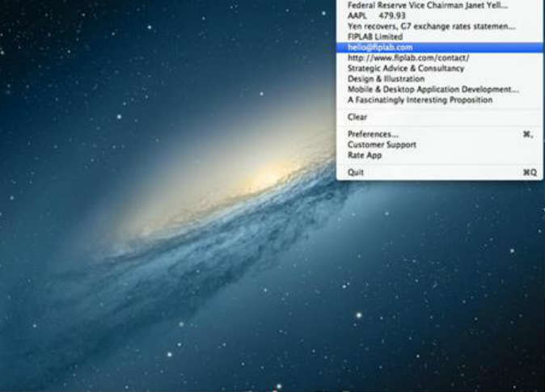The image size is (545, 392).
Task: Click the highlighted hello@fiplab.com entry
Action: [x=380, y=48]
